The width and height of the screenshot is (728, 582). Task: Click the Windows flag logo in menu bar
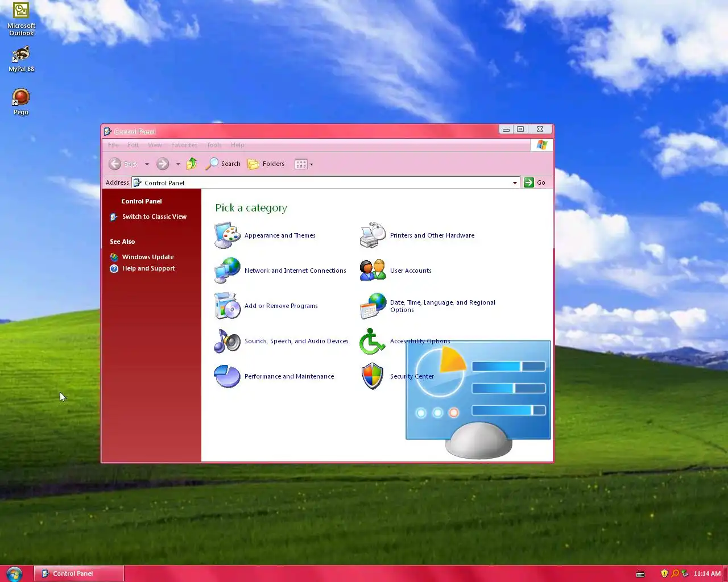(542, 145)
